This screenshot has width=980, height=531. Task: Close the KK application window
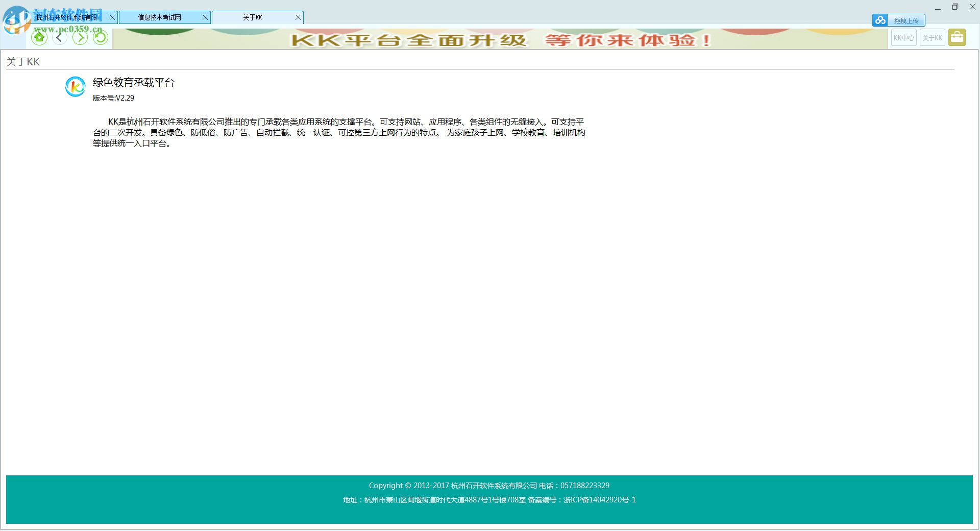pyautogui.click(x=972, y=7)
